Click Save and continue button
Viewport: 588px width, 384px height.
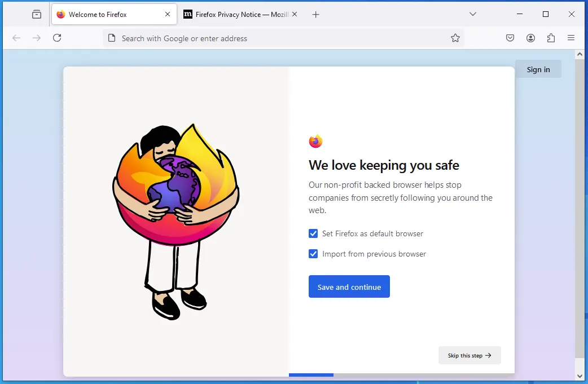pos(349,286)
